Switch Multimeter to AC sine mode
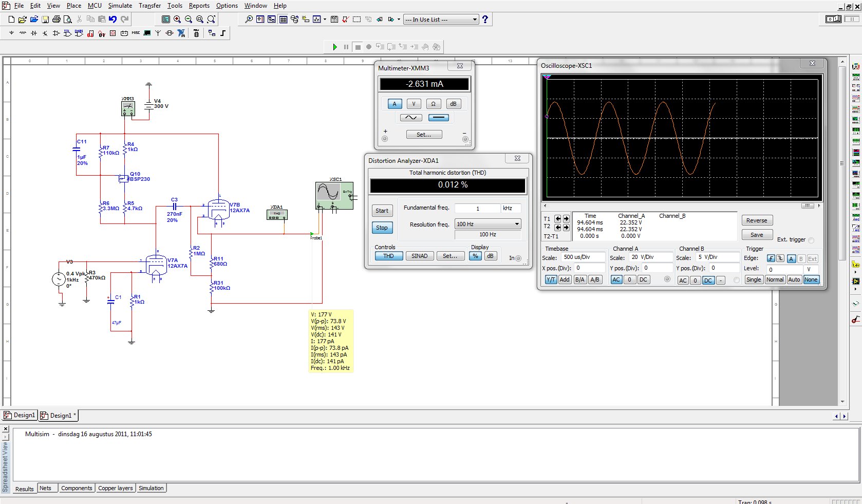Screen dimensions: 862x504 411,118
